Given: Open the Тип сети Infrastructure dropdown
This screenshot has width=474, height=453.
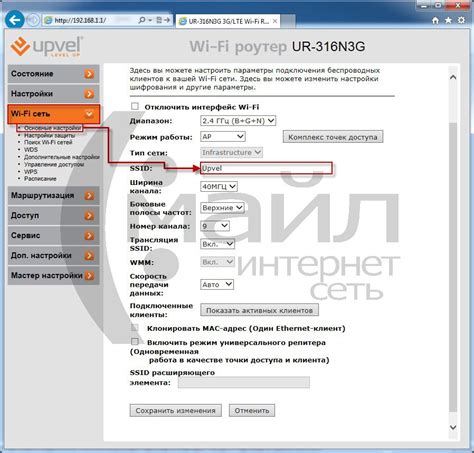Looking at the screenshot, I should pyautogui.click(x=231, y=152).
